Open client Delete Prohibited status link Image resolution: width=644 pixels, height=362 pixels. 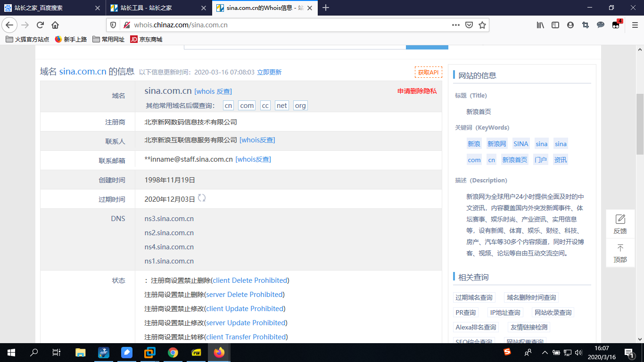click(x=250, y=280)
